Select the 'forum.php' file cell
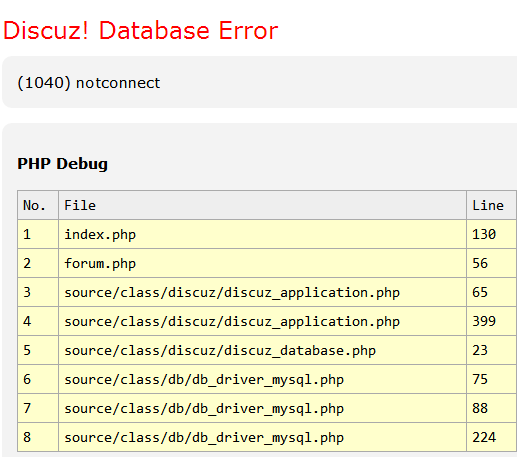The width and height of the screenshot is (517, 457). click(262, 263)
